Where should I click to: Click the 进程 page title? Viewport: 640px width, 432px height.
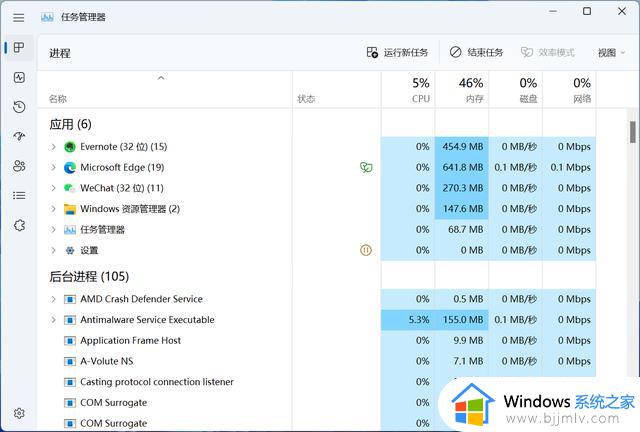click(60, 53)
